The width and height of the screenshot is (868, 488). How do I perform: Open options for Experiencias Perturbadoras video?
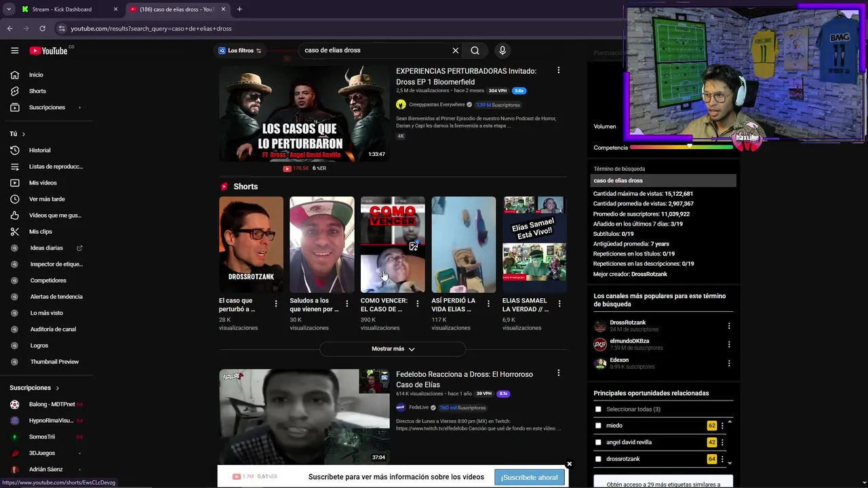(558, 70)
